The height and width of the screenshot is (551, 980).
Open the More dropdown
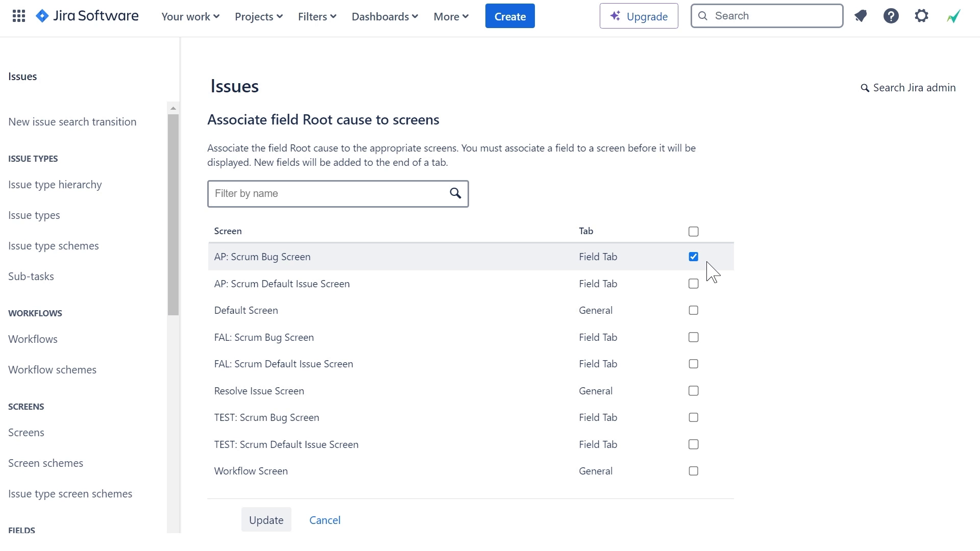click(450, 16)
